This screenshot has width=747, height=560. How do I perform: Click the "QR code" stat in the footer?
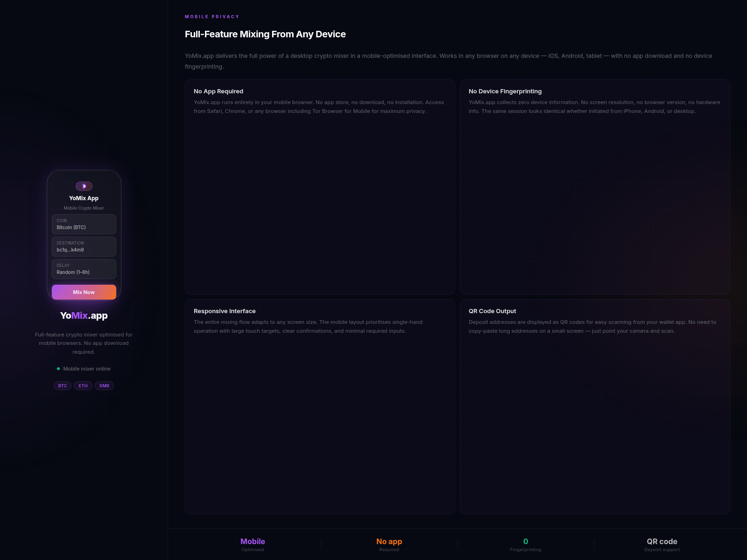pyautogui.click(x=662, y=541)
